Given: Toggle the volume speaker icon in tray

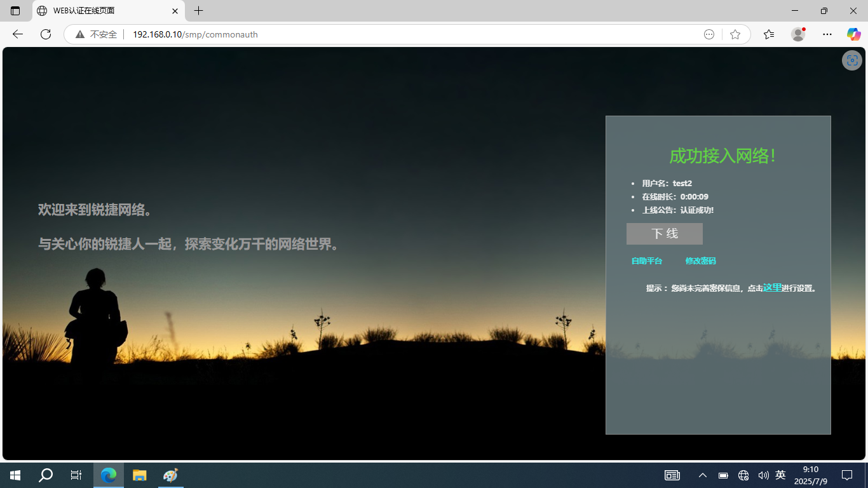Looking at the screenshot, I should click(763, 475).
